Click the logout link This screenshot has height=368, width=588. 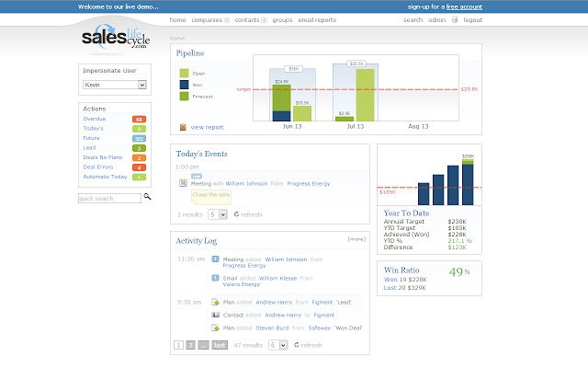tap(473, 20)
